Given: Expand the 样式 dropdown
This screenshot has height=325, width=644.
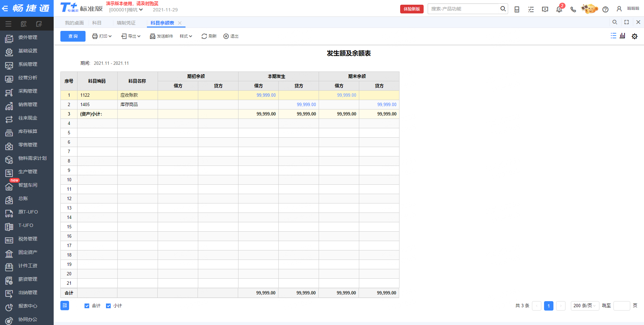Looking at the screenshot, I should click(186, 36).
